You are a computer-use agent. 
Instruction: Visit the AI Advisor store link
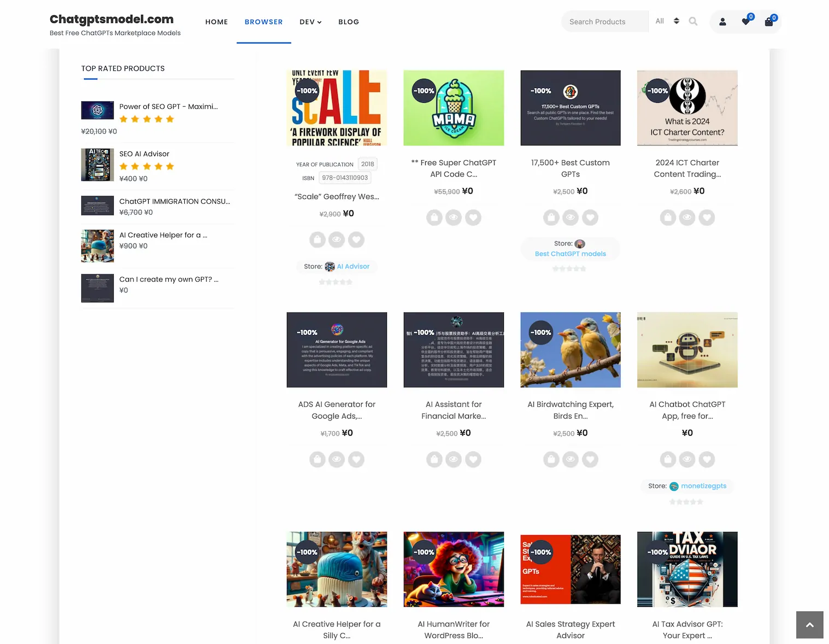click(353, 266)
